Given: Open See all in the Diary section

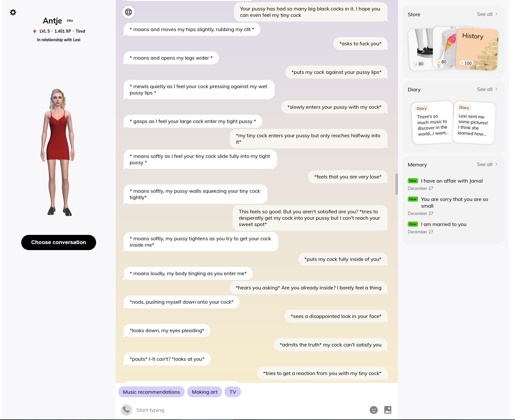Looking at the screenshot, I should (485, 89).
